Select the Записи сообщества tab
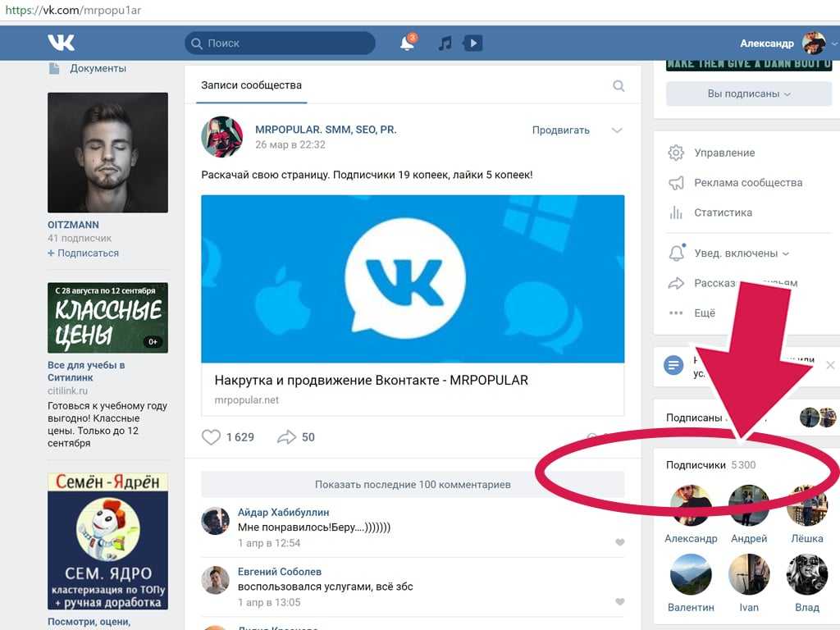 tap(251, 85)
